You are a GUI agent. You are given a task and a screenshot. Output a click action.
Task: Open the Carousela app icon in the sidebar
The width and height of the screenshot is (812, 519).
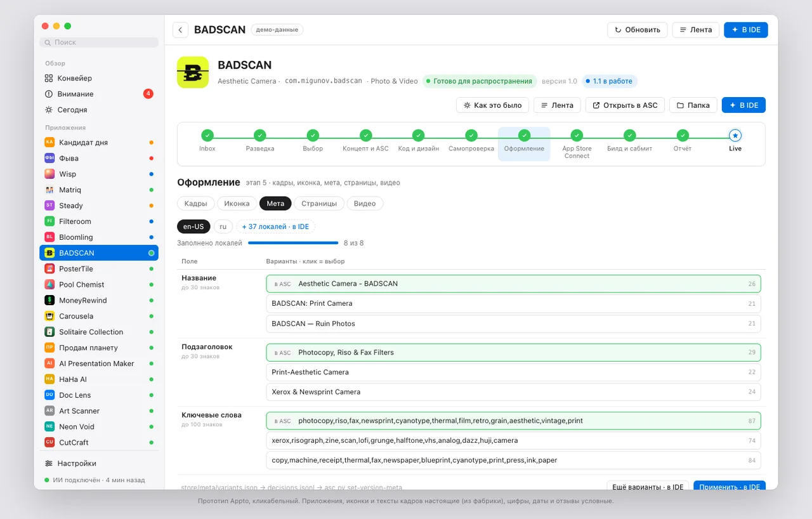point(49,316)
